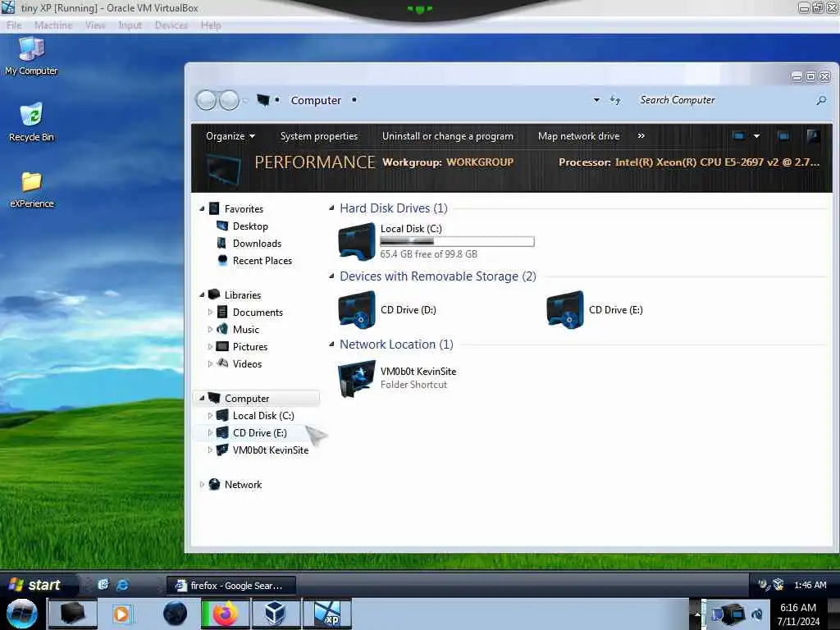This screenshot has height=630, width=840.
Task: Expand the Documents library node
Action: tap(210, 313)
